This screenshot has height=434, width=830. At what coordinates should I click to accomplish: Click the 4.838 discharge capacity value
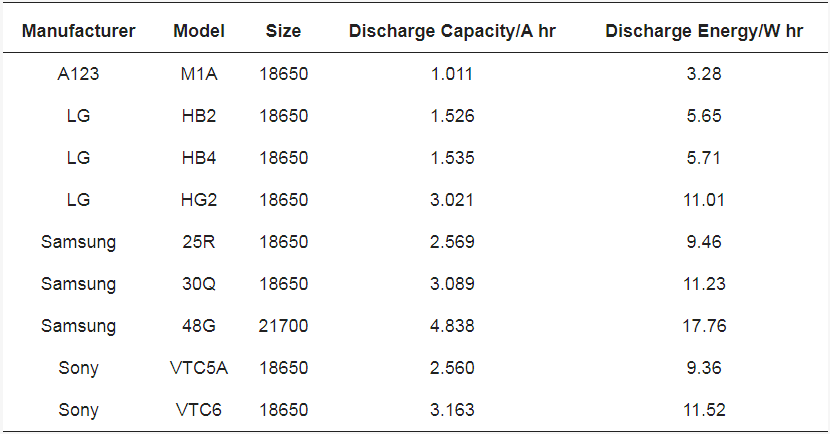(x=452, y=326)
